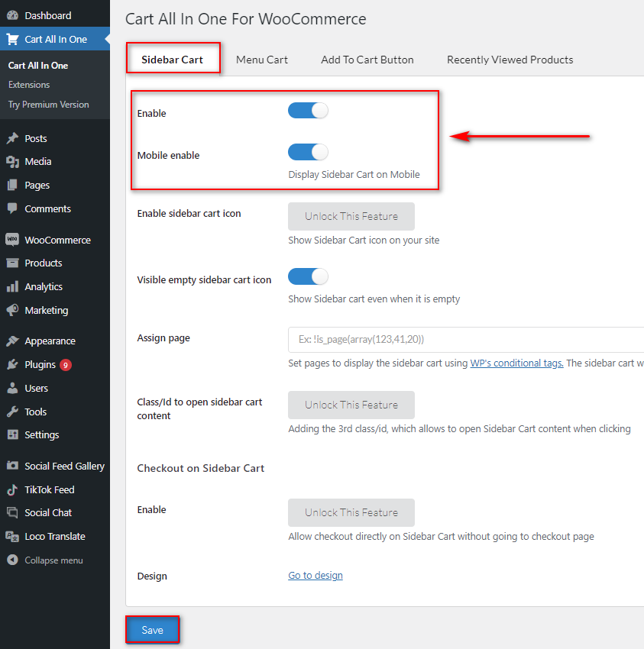
Task: Unlock the Class/Id to open sidebar feature
Action: pyautogui.click(x=351, y=405)
